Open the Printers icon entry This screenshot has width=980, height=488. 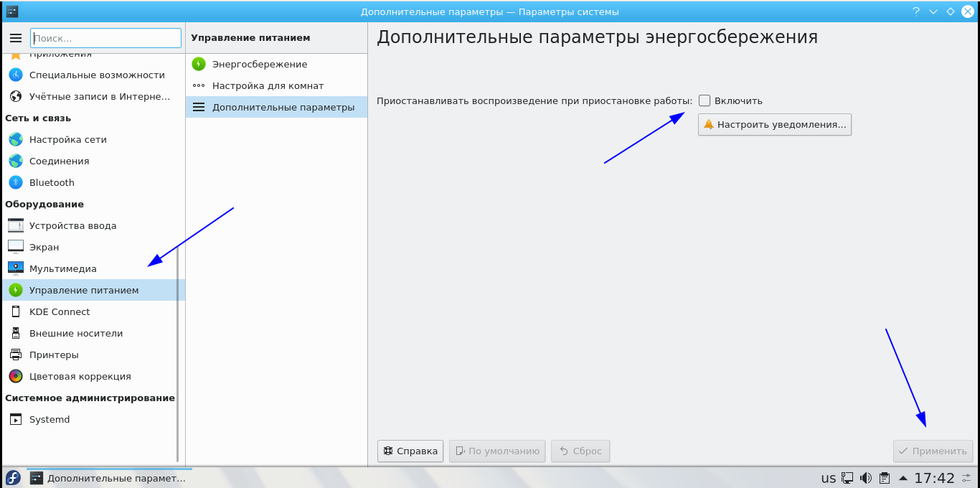(x=16, y=355)
